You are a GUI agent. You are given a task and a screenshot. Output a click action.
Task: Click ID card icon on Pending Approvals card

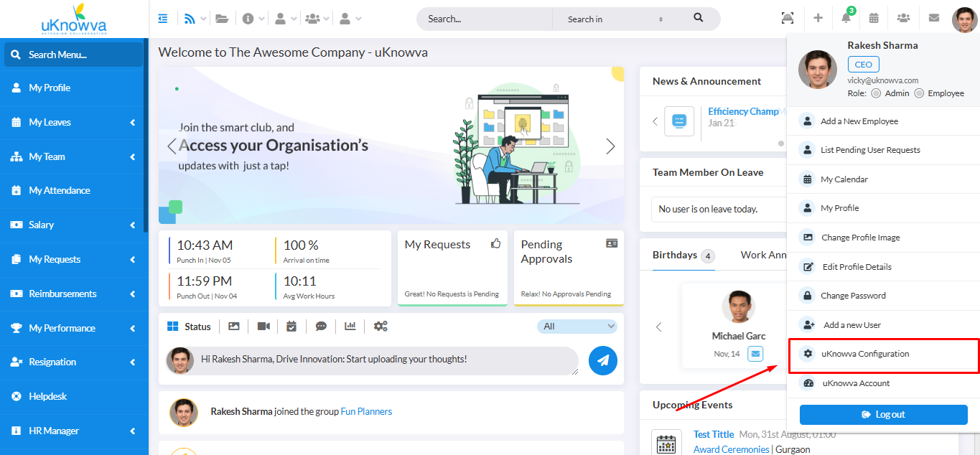(x=612, y=243)
